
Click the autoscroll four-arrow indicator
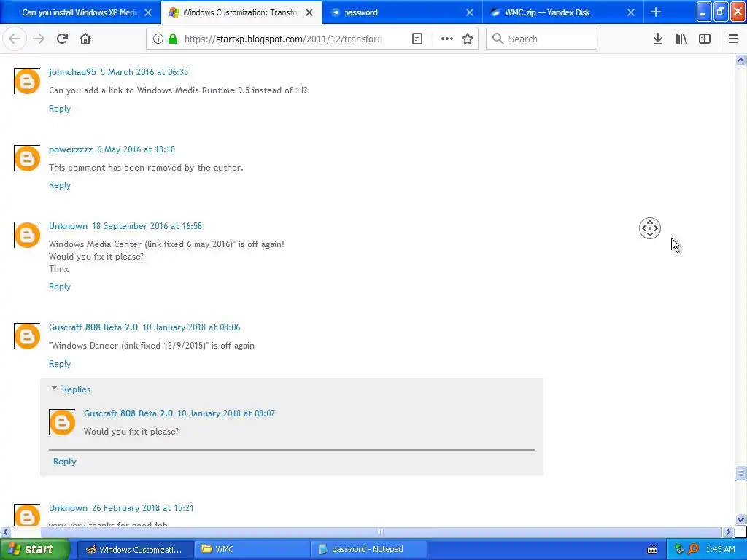pyautogui.click(x=650, y=228)
